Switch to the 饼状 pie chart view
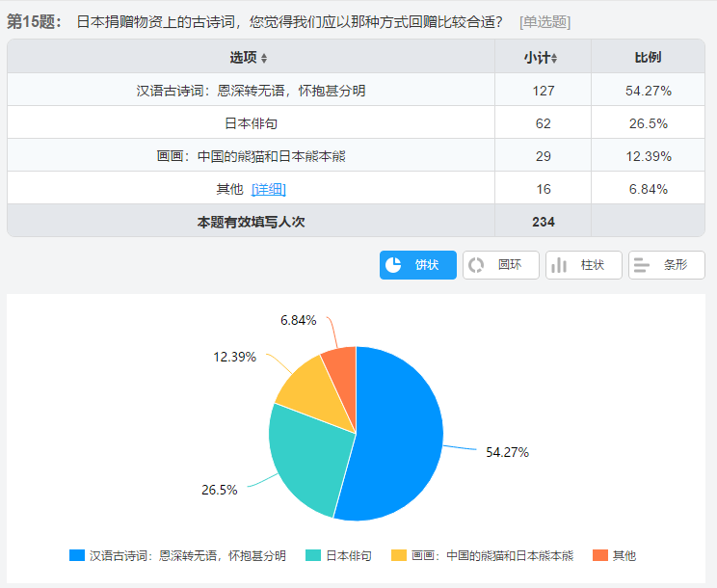This screenshot has height=588, width=717. [418, 265]
